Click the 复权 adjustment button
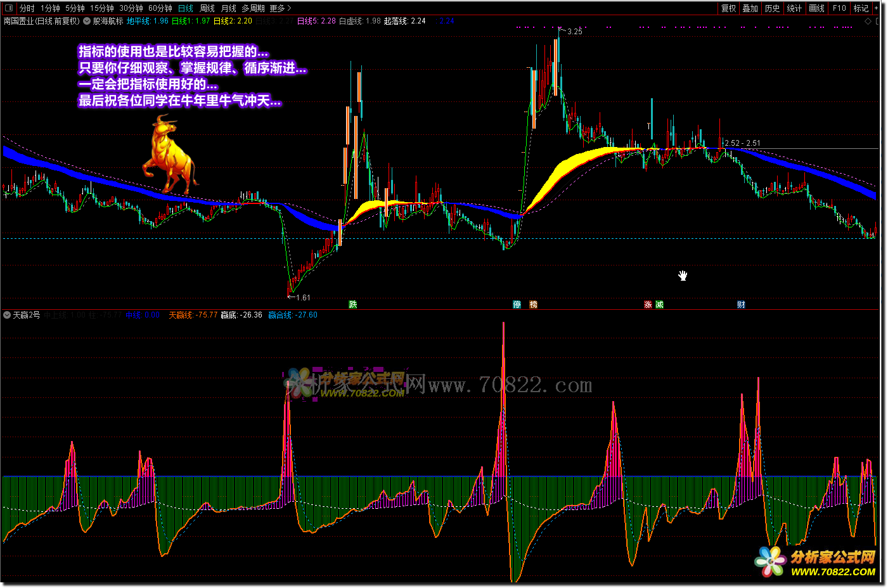888x588 pixels. pyautogui.click(x=729, y=8)
